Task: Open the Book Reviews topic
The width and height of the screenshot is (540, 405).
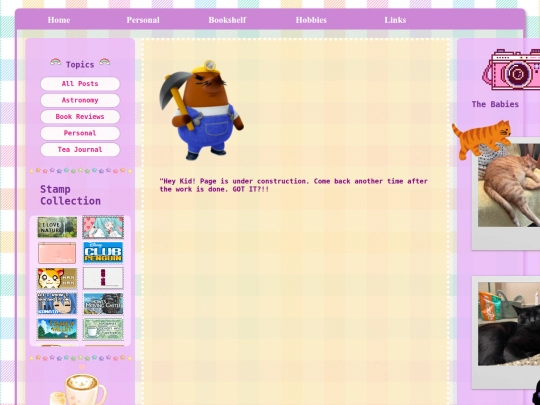Action: tap(80, 117)
